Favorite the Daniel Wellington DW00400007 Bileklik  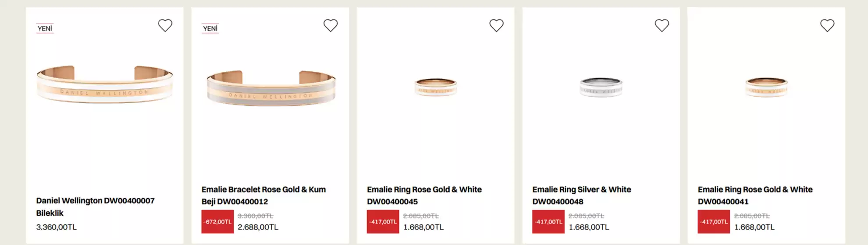pos(165,26)
